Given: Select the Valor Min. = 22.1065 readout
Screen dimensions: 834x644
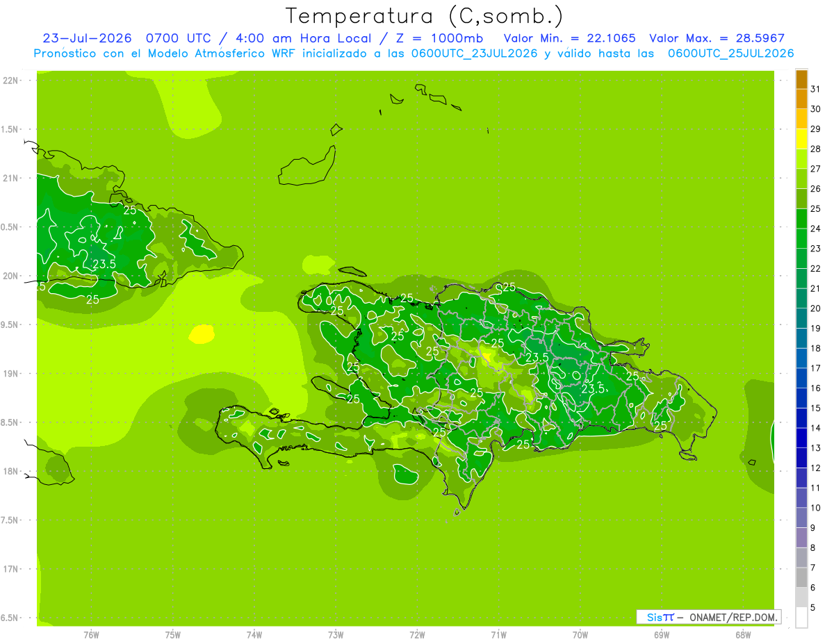Looking at the screenshot, I should (x=569, y=38).
